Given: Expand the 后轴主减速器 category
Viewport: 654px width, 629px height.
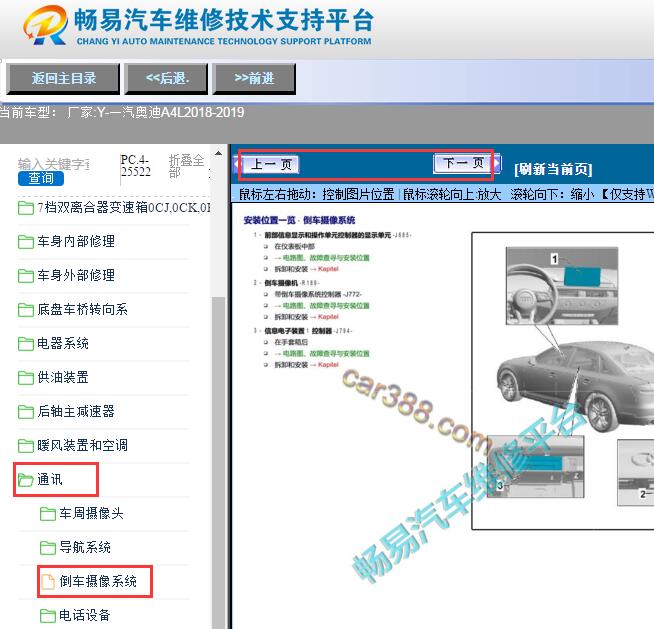Looking at the screenshot, I should pos(76,411).
